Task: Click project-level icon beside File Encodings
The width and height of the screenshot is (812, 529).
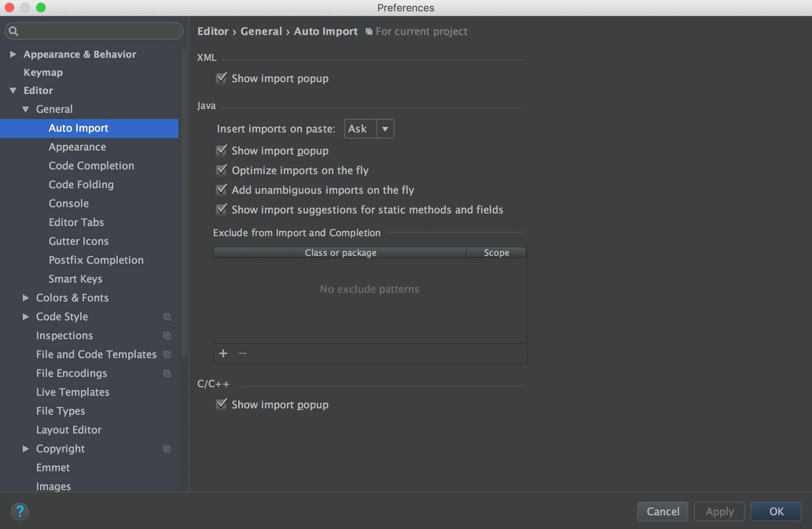Action: point(167,373)
